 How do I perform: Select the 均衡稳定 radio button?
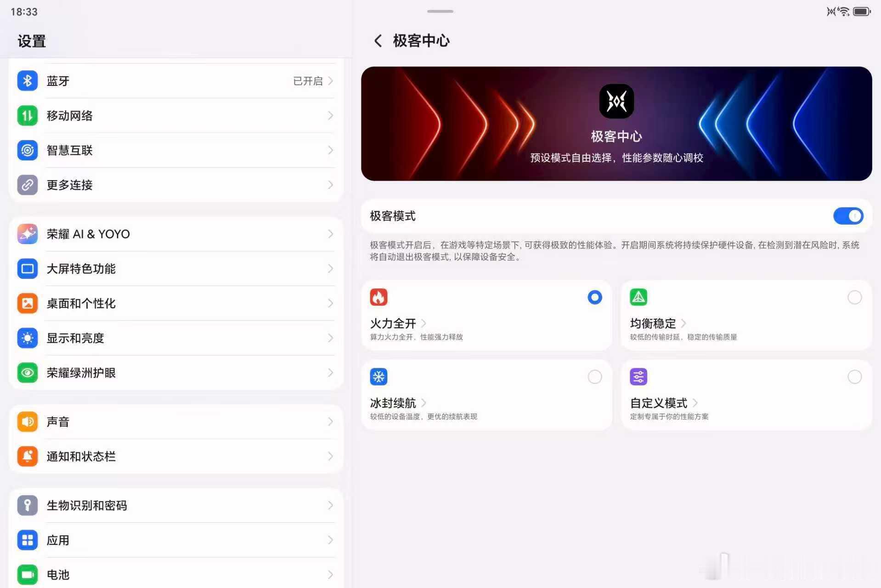coord(854,297)
